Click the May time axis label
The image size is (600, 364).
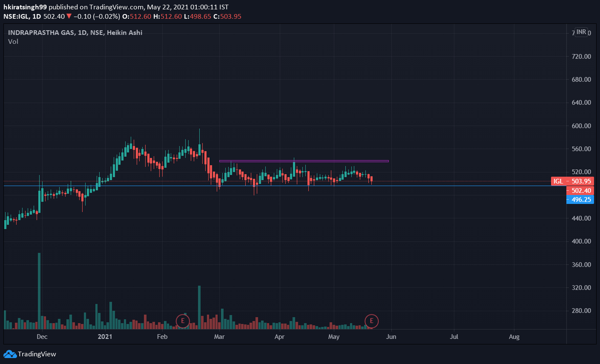tap(334, 337)
